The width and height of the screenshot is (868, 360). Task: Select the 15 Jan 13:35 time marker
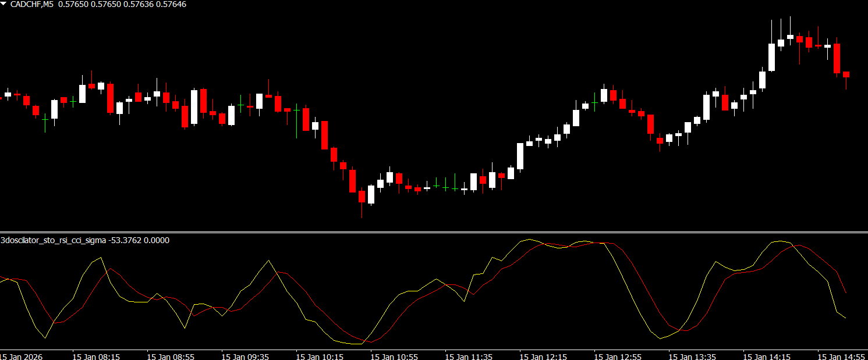coord(692,355)
